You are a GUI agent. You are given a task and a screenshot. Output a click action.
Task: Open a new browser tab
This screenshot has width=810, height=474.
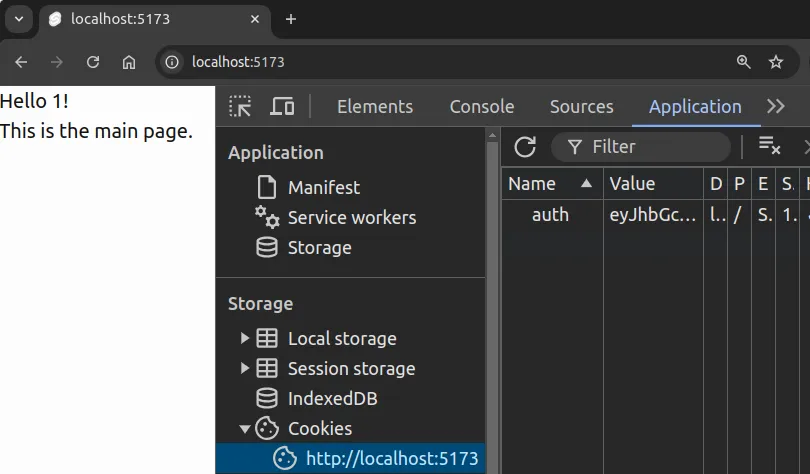(291, 19)
